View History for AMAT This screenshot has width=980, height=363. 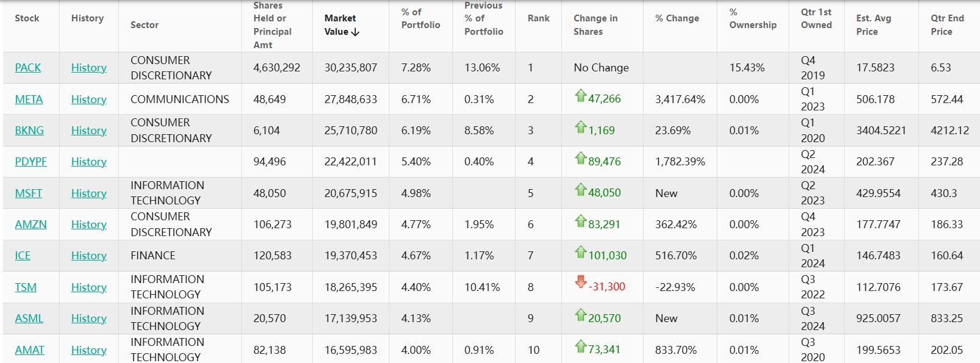[88, 350]
